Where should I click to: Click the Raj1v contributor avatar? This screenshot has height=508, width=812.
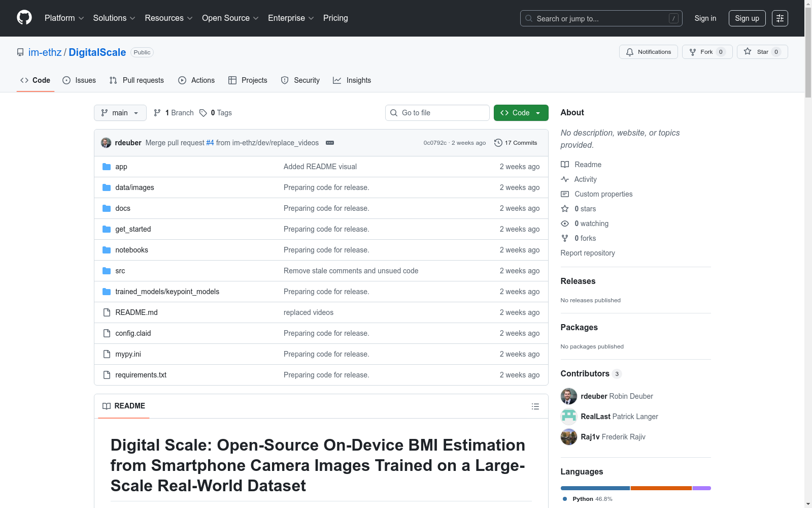point(569,437)
